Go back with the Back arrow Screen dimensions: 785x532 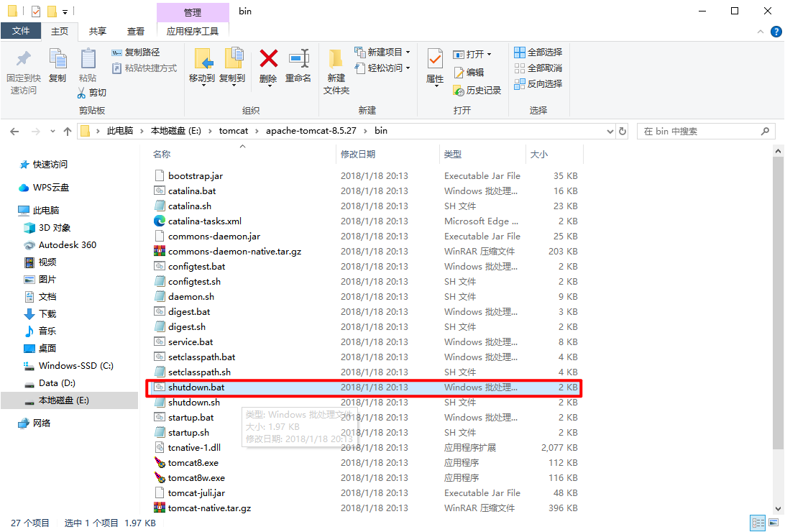pyautogui.click(x=14, y=131)
